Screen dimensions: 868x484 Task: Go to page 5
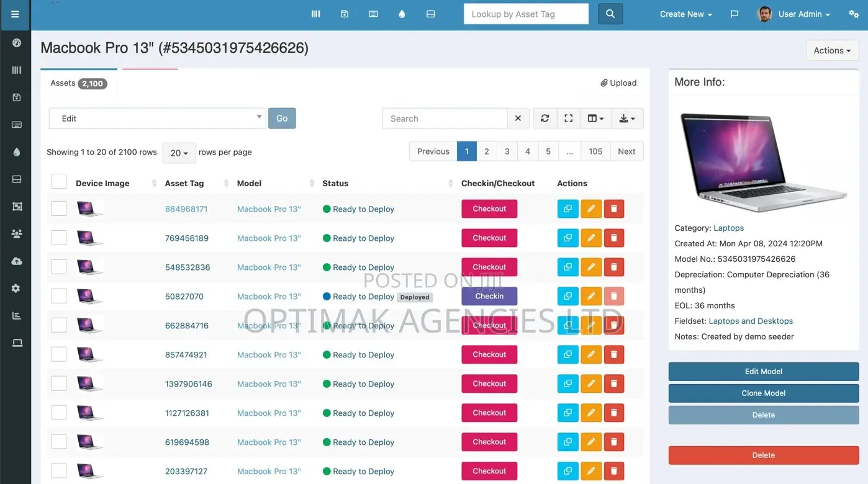[548, 151]
